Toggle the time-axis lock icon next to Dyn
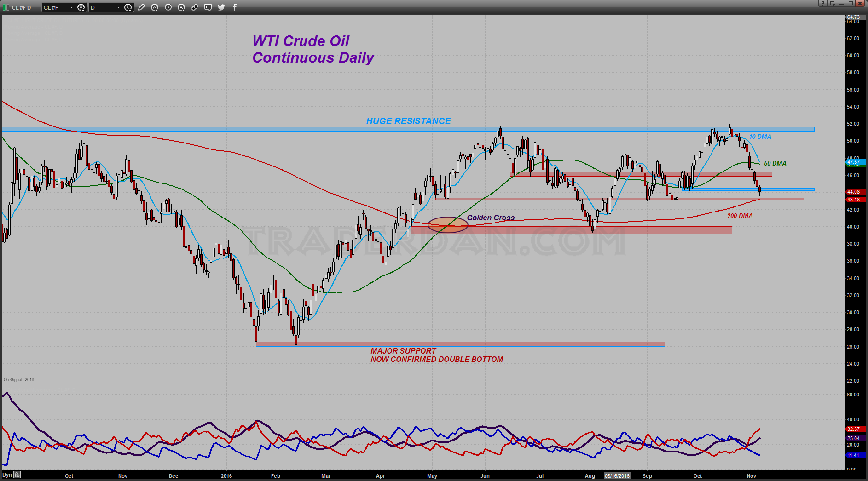The image size is (868, 481). click(x=17, y=475)
